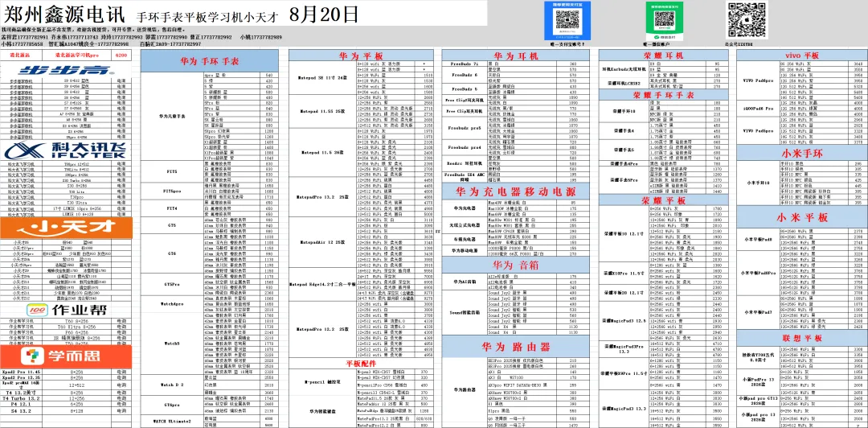Click the 步步高 brand logo
Image resolution: width=868 pixels, height=428 pixels.
tap(67, 70)
